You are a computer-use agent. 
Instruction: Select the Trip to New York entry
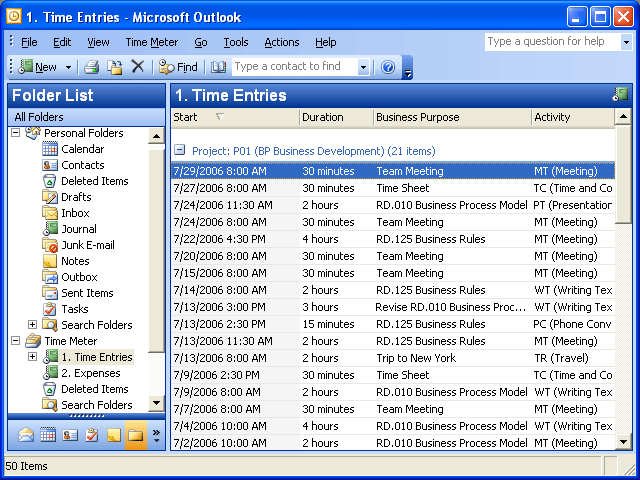(x=393, y=358)
